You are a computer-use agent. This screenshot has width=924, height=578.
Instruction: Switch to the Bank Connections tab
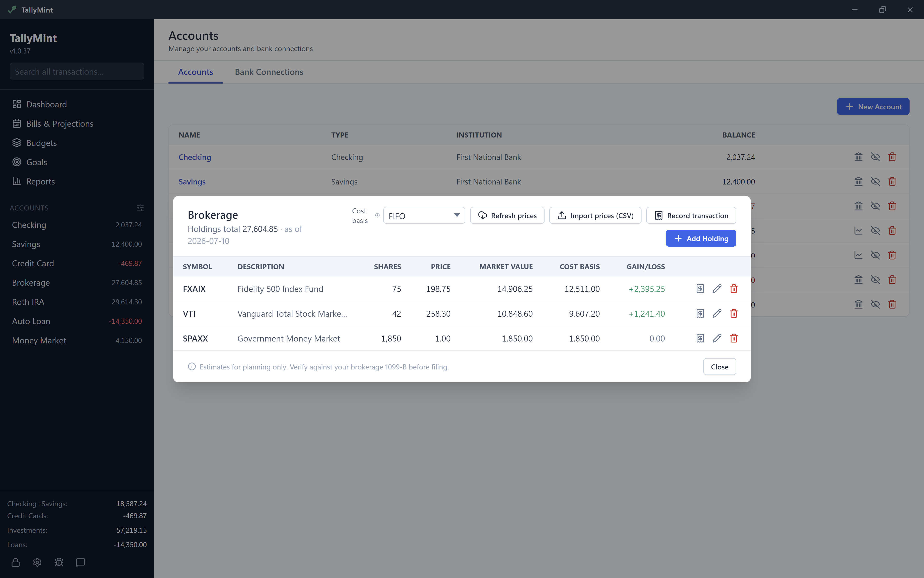[x=269, y=72]
